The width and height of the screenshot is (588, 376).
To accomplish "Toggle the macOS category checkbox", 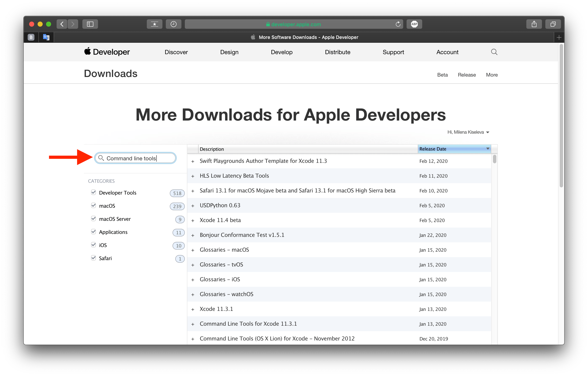I will [94, 206].
